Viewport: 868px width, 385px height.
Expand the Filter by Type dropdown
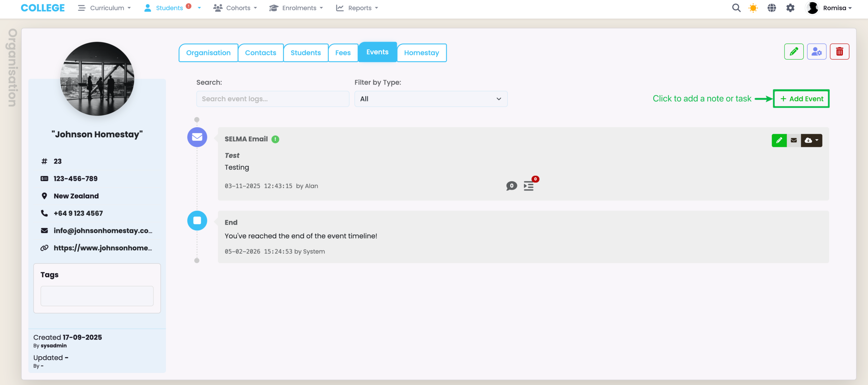tap(431, 99)
